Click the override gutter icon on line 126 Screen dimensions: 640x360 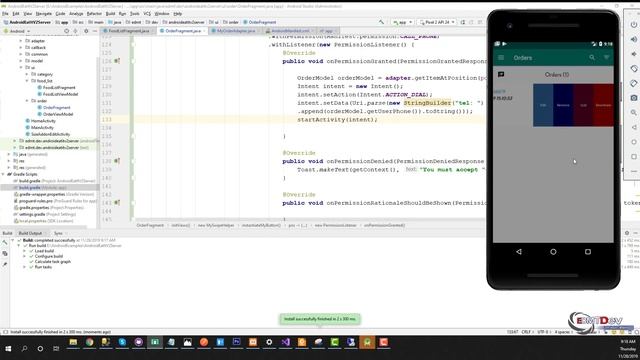tap(117, 61)
